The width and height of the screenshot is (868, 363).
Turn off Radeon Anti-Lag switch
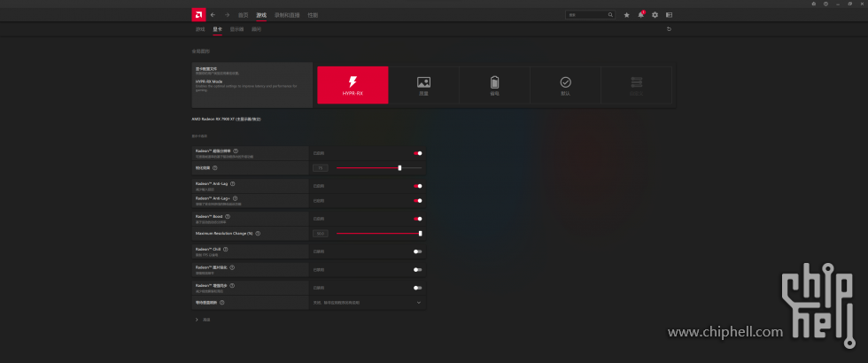[418, 186]
